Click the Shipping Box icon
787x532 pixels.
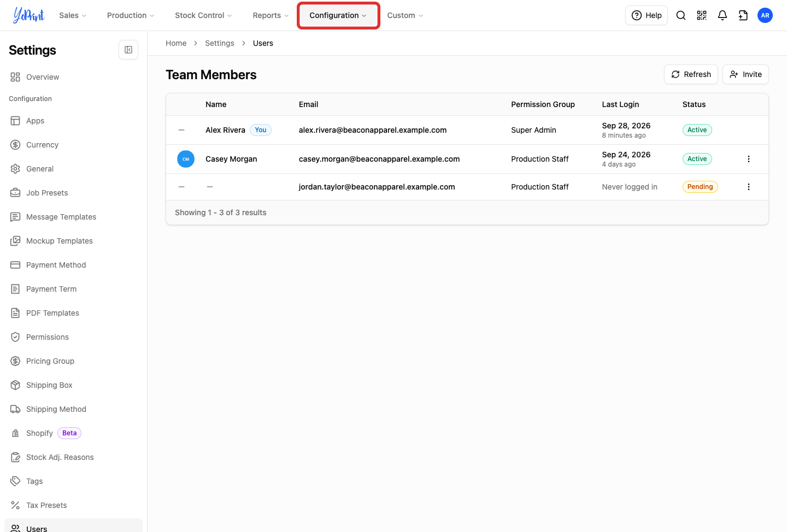coord(15,385)
